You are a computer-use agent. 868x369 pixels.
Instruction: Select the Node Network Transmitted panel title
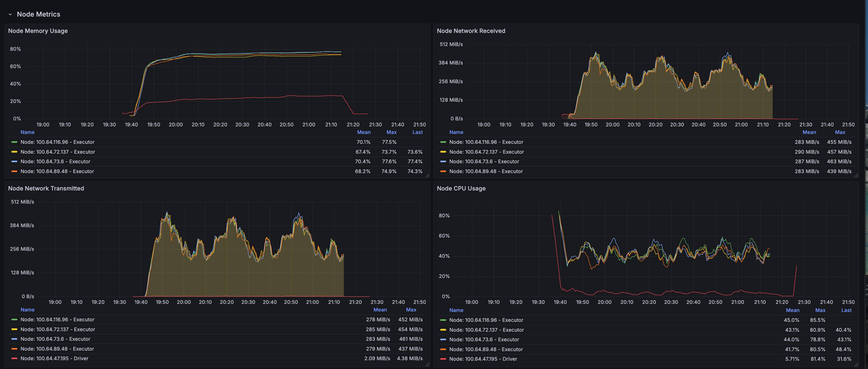(46, 189)
